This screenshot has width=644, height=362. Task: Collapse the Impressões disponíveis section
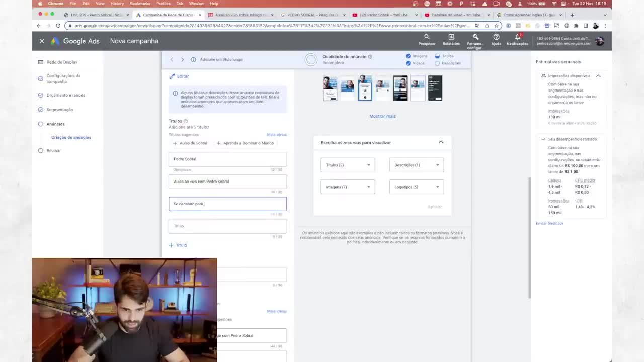pyautogui.click(x=598, y=76)
